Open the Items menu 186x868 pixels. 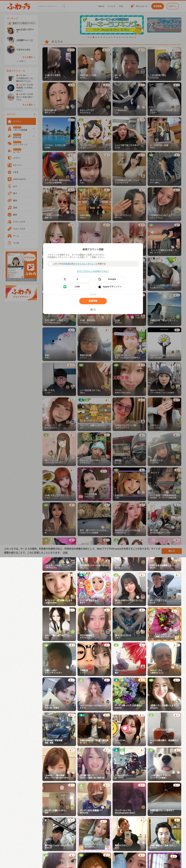101,6
